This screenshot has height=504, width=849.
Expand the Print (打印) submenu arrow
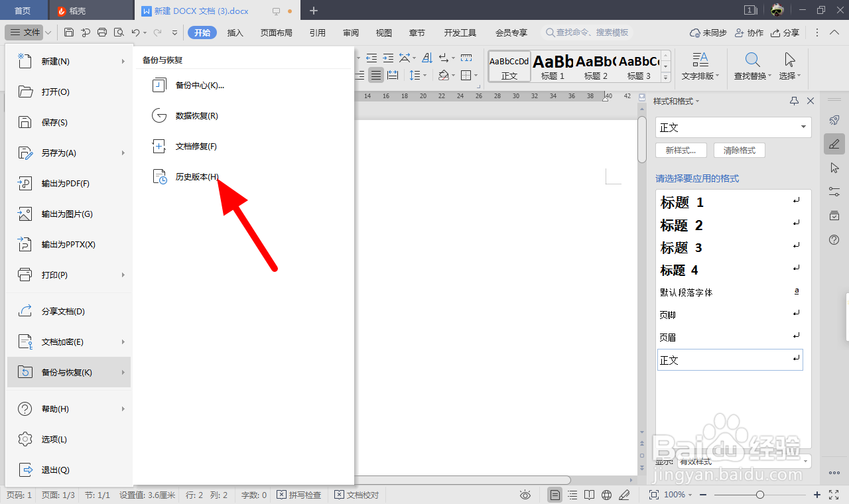click(123, 275)
